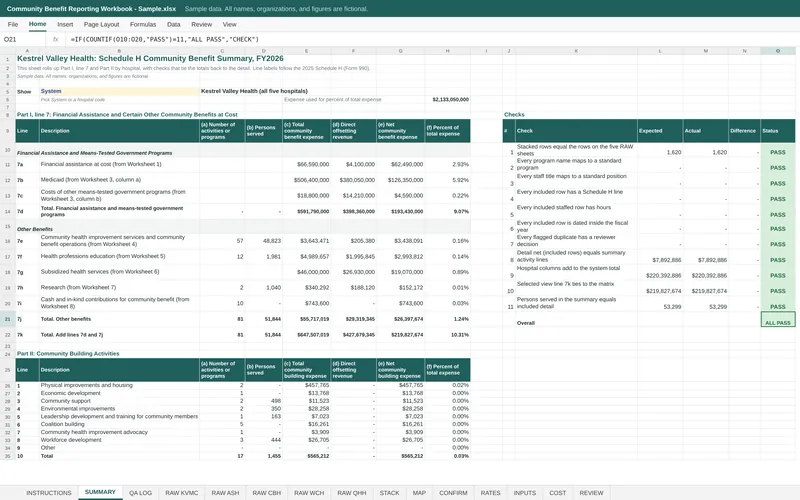
Task: Click 'Research (from Worksheet 7)' description cell
Action: [x=119, y=288]
